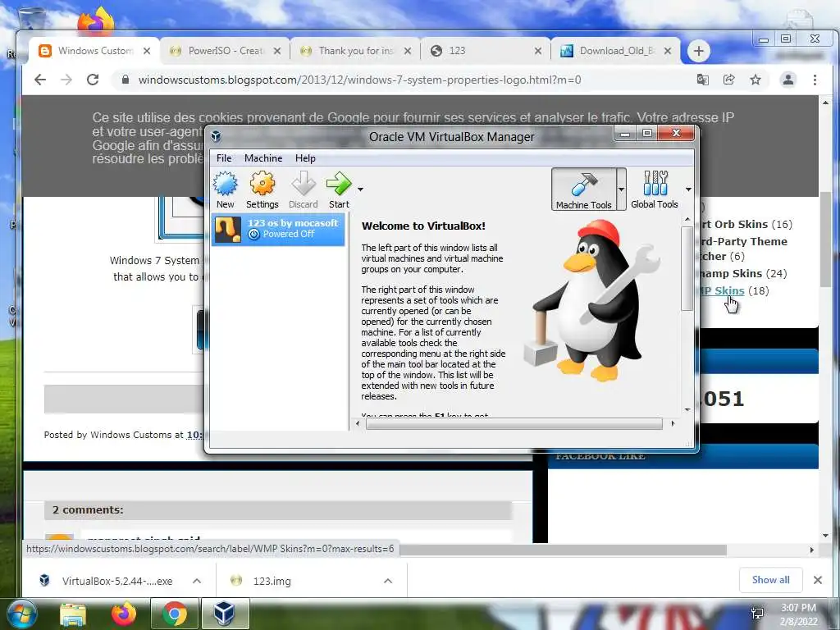The image size is (840, 630).
Task: Open the VirtualBox File menu
Action: [x=224, y=158]
